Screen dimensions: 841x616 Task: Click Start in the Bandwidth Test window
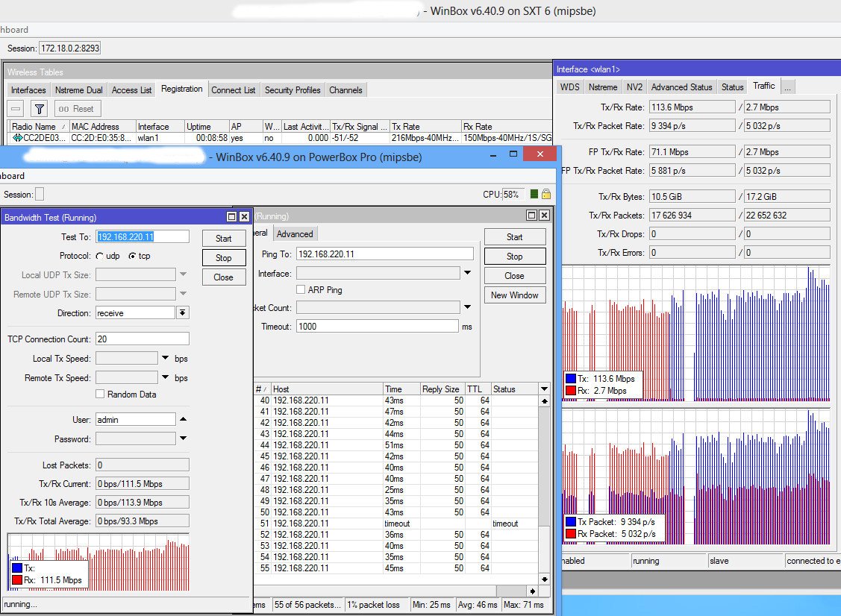point(224,239)
